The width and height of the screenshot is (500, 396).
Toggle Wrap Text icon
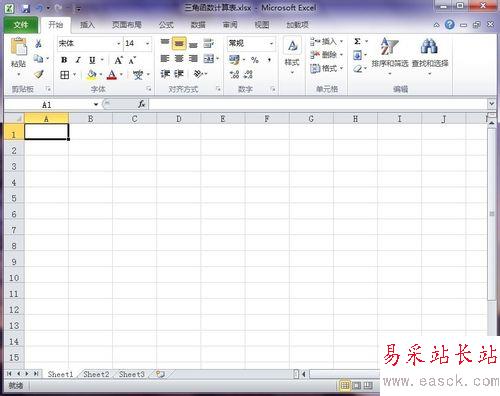209,43
